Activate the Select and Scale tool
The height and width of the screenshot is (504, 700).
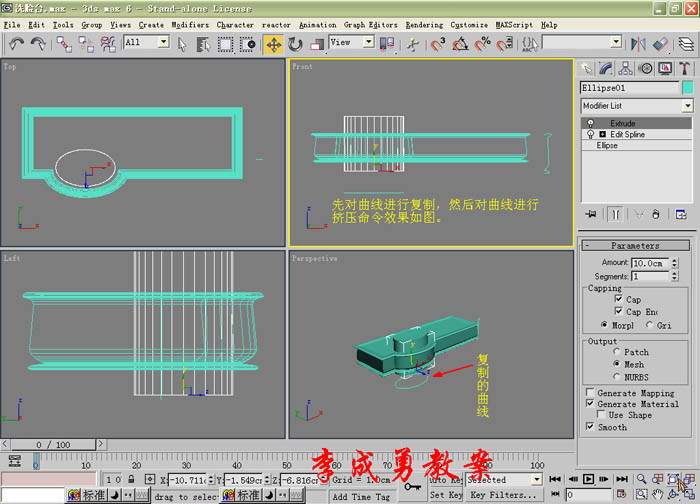click(317, 44)
